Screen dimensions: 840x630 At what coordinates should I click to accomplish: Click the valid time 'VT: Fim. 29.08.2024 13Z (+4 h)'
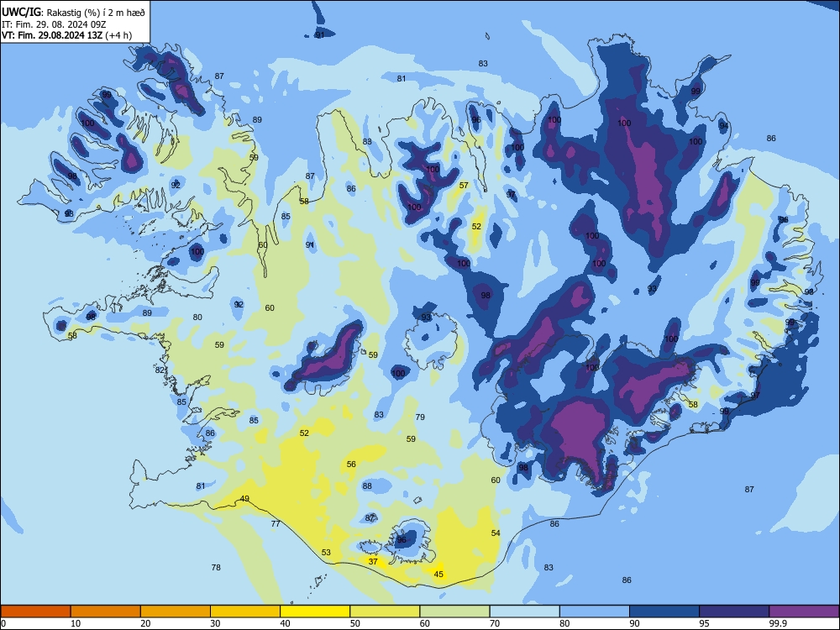(x=66, y=35)
